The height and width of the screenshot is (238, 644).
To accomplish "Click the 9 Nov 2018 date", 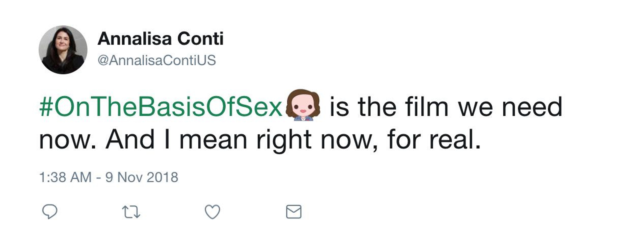I will coord(142,177).
